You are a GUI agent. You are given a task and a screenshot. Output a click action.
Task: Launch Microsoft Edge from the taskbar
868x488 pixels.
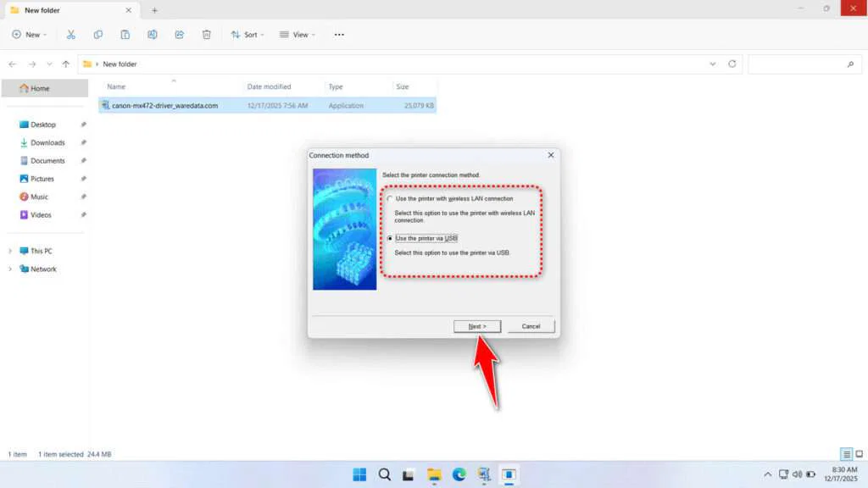(x=459, y=474)
